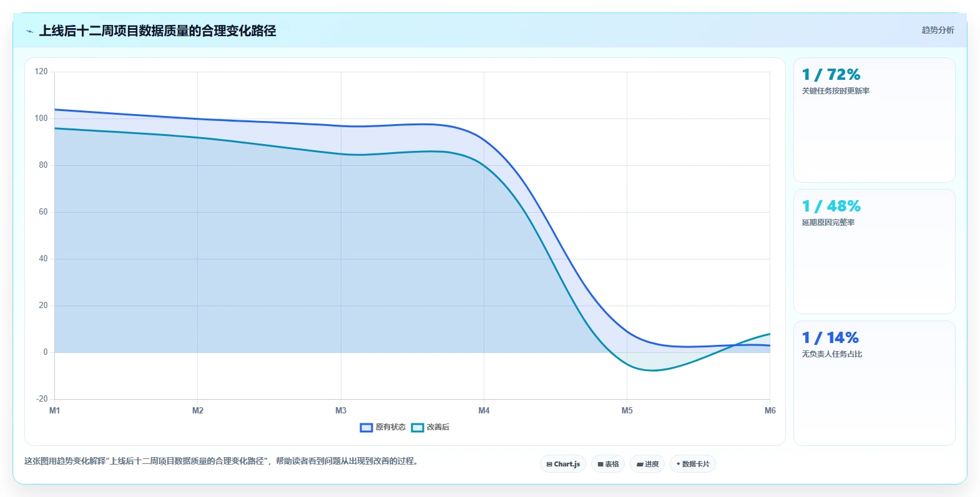Viewport: 980px width, 497px height.
Task: Click the M4 x-axis label
Action: [x=484, y=410]
